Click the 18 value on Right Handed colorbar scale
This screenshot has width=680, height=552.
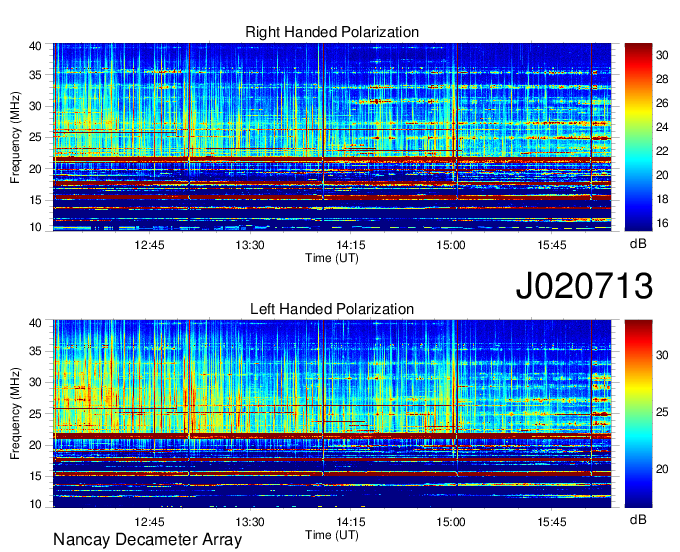tap(662, 199)
